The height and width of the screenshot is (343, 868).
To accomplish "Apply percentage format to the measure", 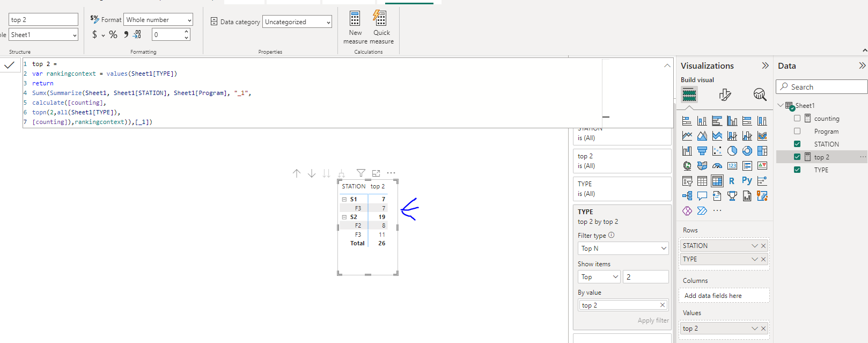I will [x=113, y=34].
